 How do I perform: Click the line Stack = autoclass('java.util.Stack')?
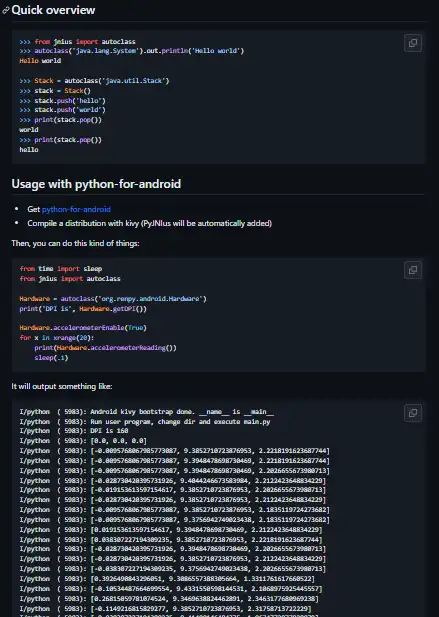[94, 81]
